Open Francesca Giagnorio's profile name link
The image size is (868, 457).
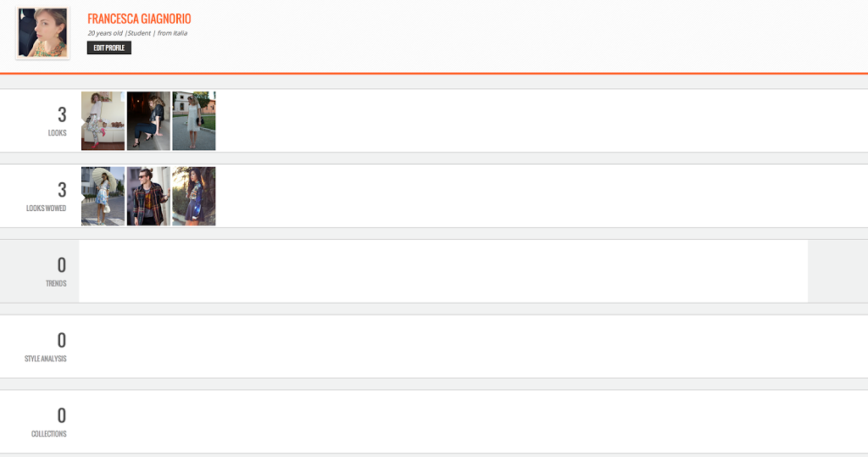pyautogui.click(x=139, y=19)
